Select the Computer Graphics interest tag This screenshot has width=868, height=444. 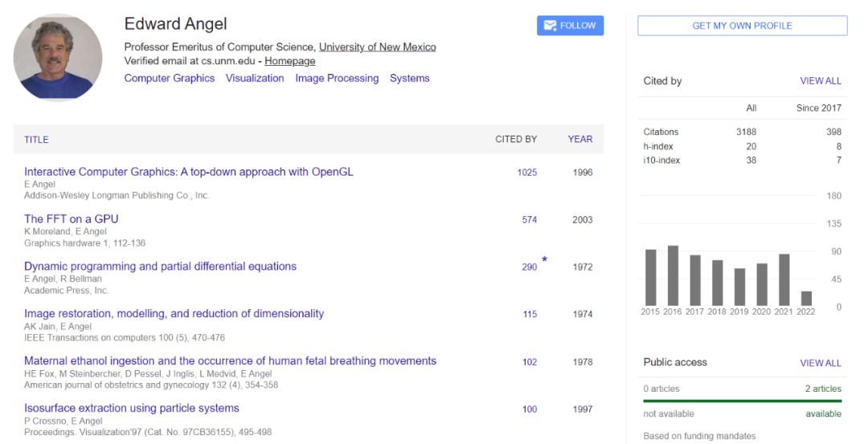pos(170,78)
